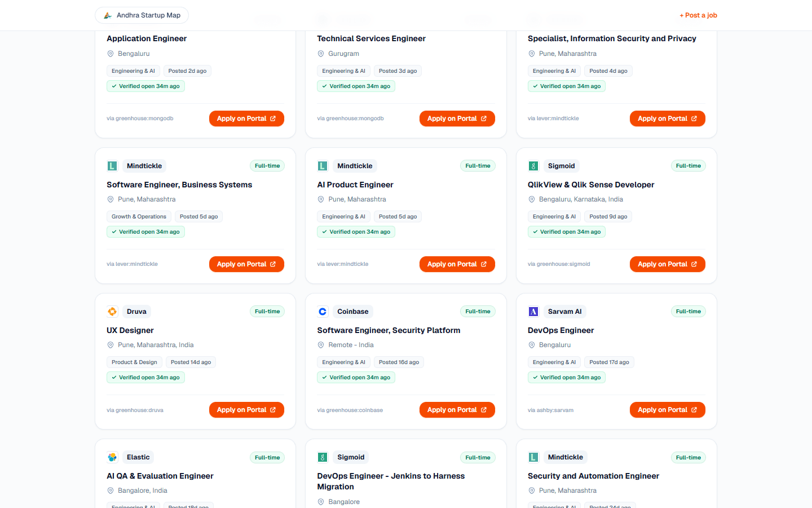The image size is (812, 508).
Task: Click the Sigmoid logo on QlikView Developer card
Action: [x=533, y=166]
